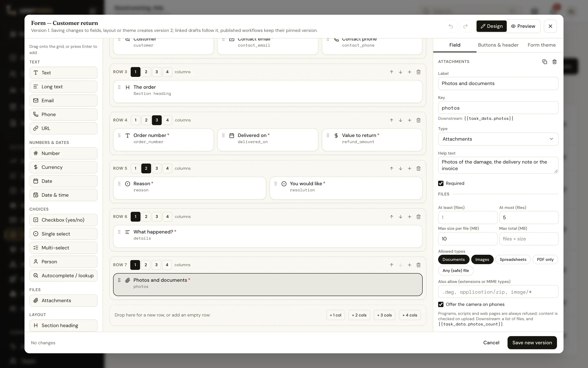Open the Type dropdown showing Attachments

(x=498, y=139)
